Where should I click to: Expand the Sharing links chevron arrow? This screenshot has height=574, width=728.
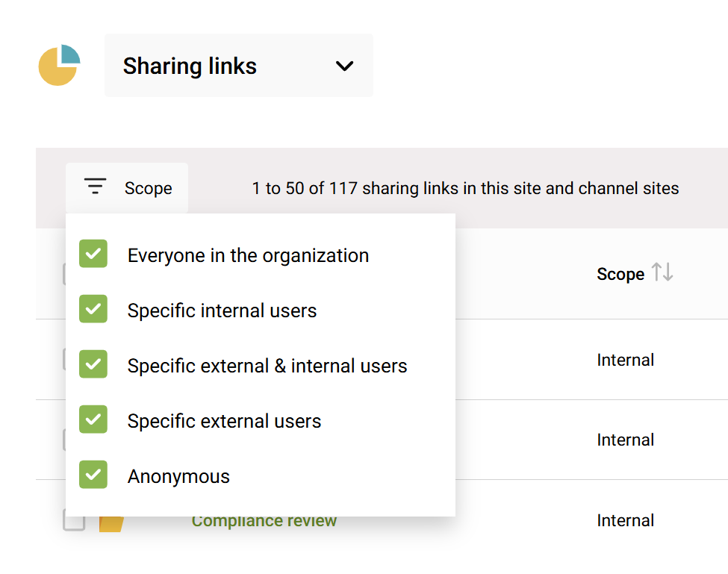coord(344,66)
